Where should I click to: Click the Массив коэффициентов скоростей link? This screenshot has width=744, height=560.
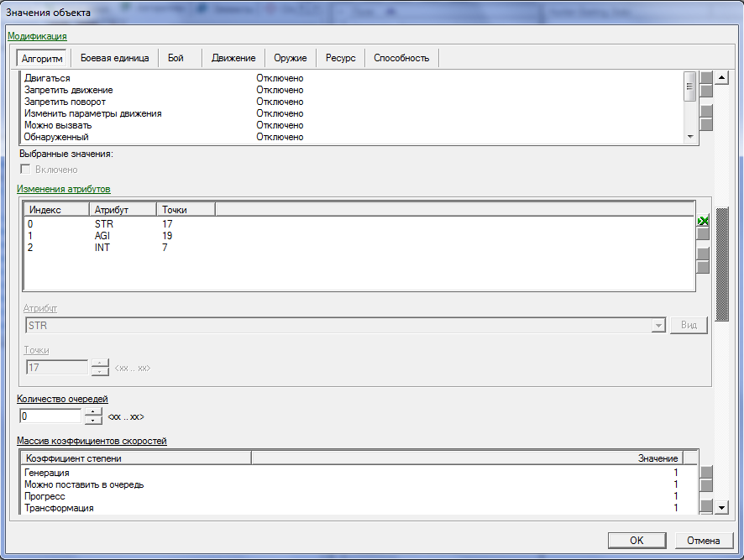[x=92, y=441]
